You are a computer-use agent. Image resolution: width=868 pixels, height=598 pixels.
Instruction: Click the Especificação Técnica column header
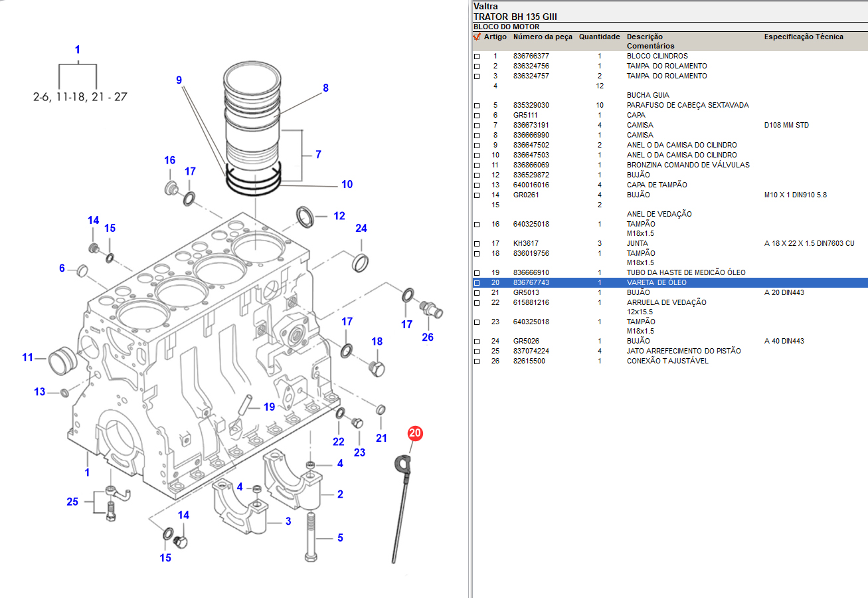(x=803, y=37)
